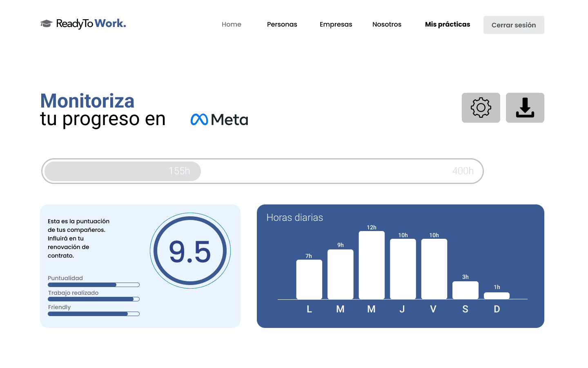Click the Trabajo realizado rating bar
This screenshot has width=588, height=368.
[94, 299]
